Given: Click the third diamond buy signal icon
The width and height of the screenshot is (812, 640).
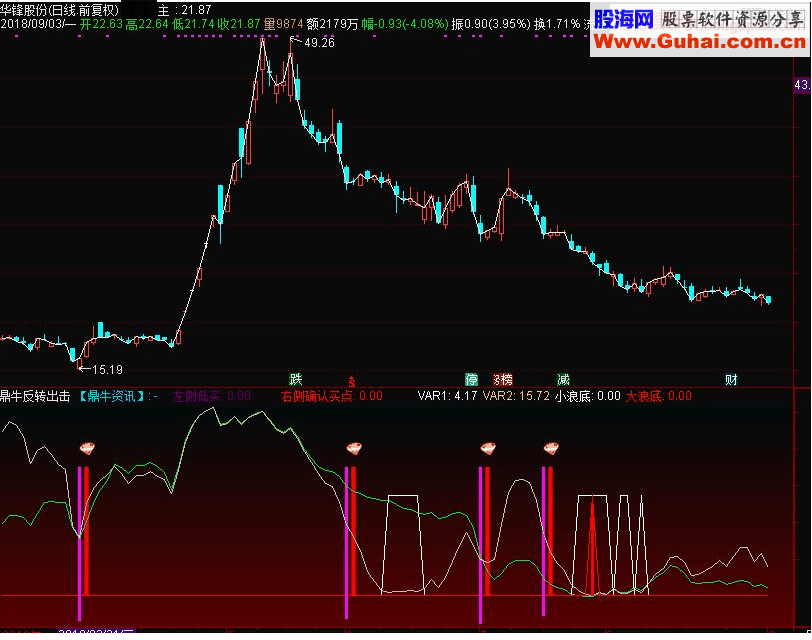Looking at the screenshot, I should point(488,448).
